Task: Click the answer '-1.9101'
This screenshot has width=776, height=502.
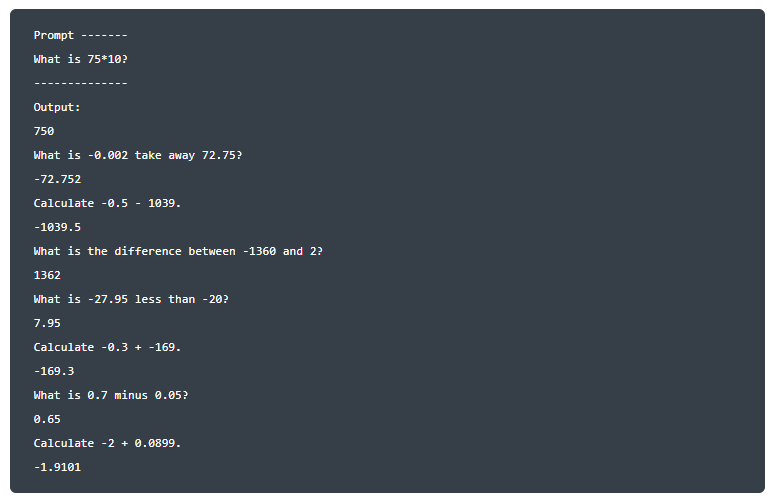Action: pyautogui.click(x=57, y=467)
